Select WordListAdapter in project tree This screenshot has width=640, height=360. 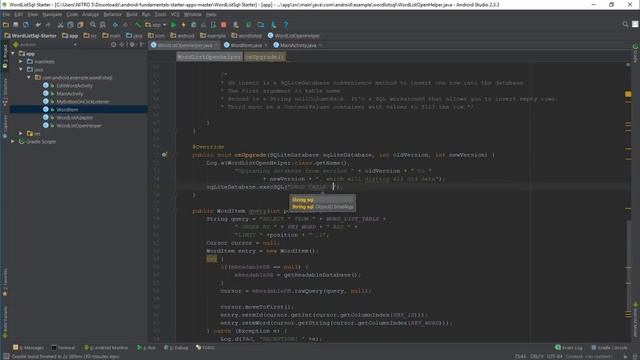(x=74, y=118)
